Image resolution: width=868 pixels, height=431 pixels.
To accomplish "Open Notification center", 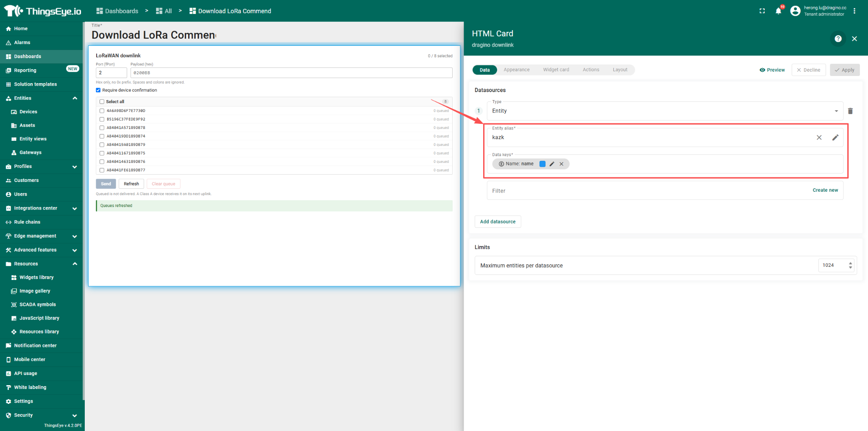I will (x=41, y=345).
